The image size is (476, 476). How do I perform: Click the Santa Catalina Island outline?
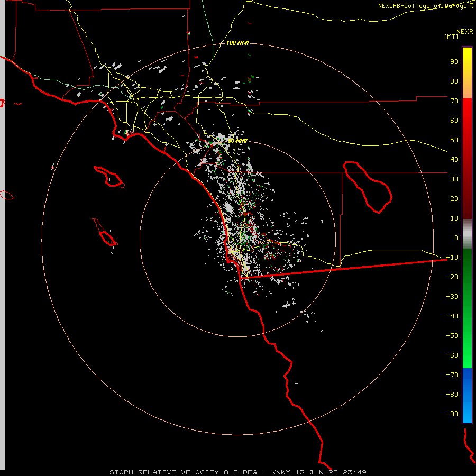pos(109,177)
